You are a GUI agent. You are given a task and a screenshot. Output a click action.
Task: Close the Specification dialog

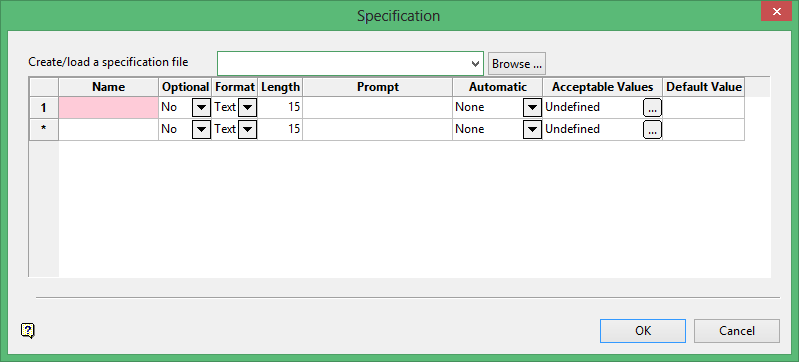point(776,11)
